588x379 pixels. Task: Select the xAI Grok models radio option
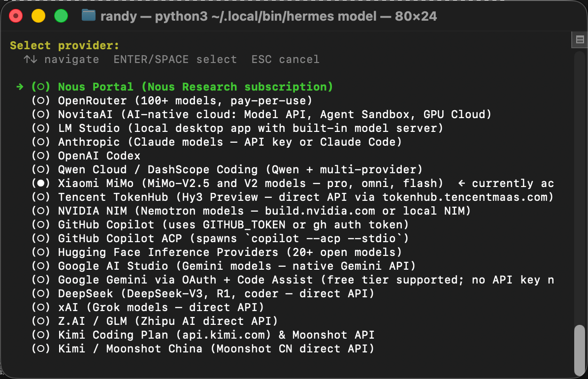click(x=41, y=308)
